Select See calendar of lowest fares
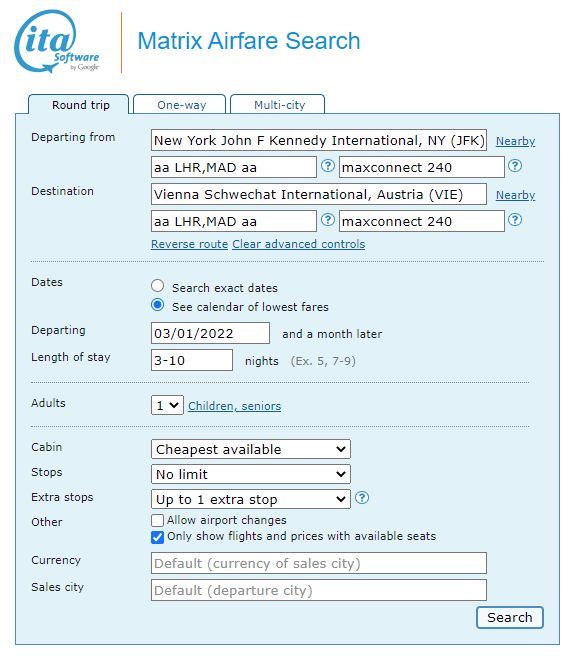574x668 pixels. pyautogui.click(x=158, y=305)
